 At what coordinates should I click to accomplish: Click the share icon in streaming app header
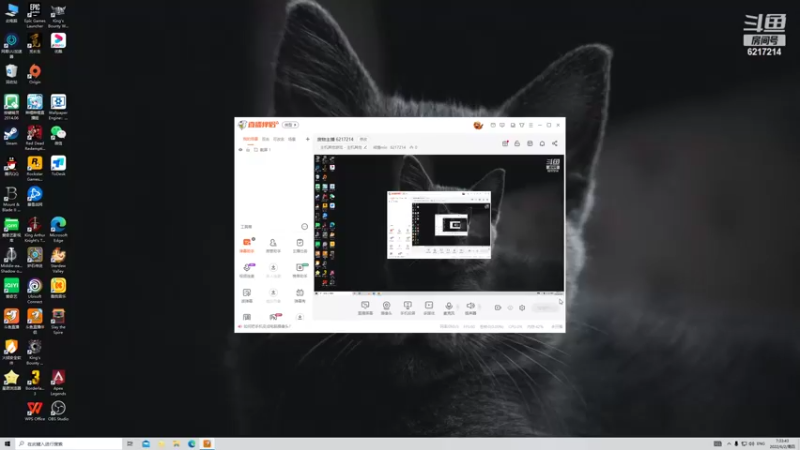coord(555,143)
